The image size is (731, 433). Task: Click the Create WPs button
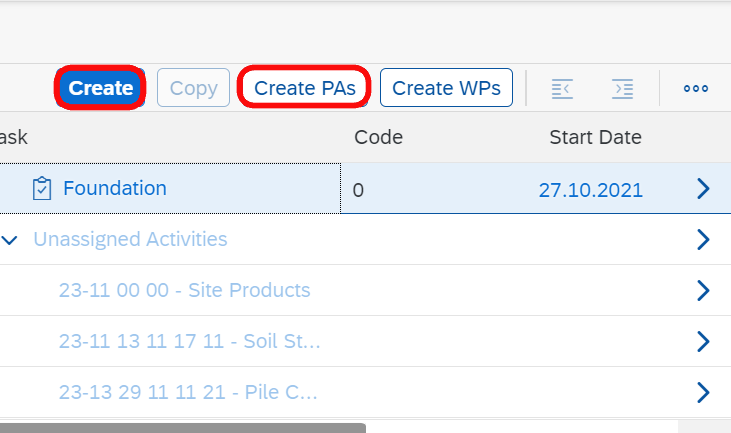(x=446, y=88)
